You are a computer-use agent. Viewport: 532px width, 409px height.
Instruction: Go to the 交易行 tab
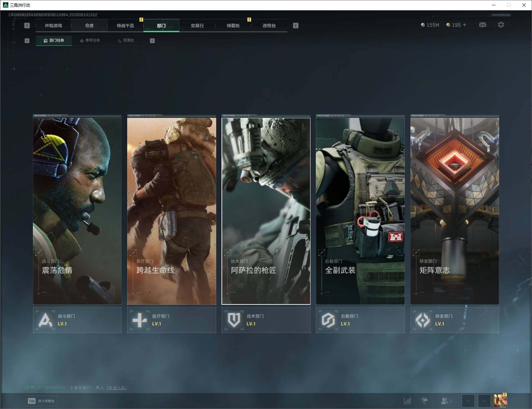point(197,26)
